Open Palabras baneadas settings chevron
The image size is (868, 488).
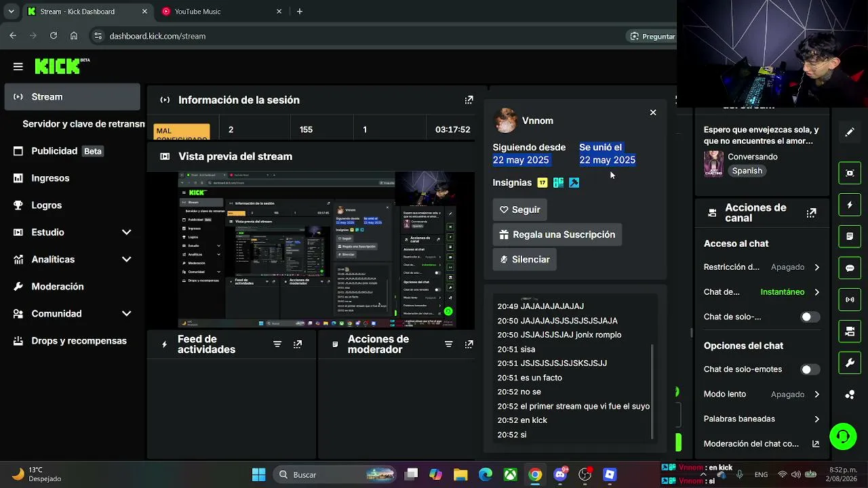[x=816, y=419]
